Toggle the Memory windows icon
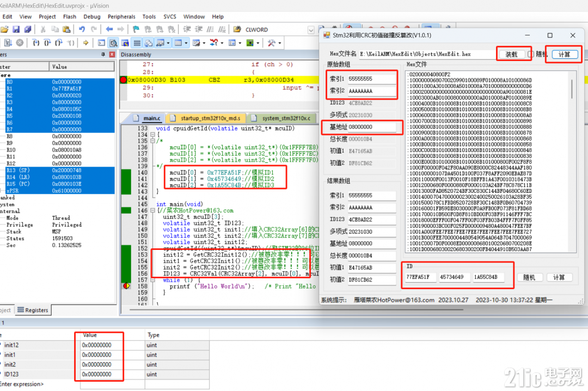Viewport: 588px width, 391px height. 178,43
